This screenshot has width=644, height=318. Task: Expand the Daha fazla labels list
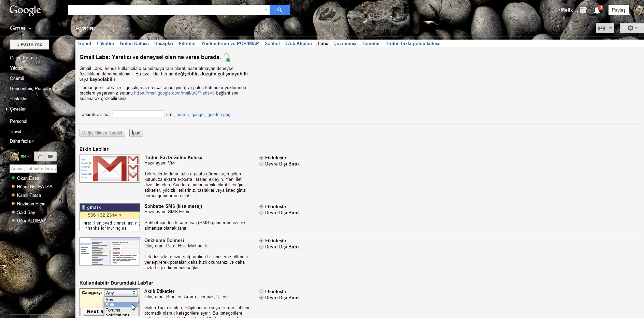pos(22,141)
